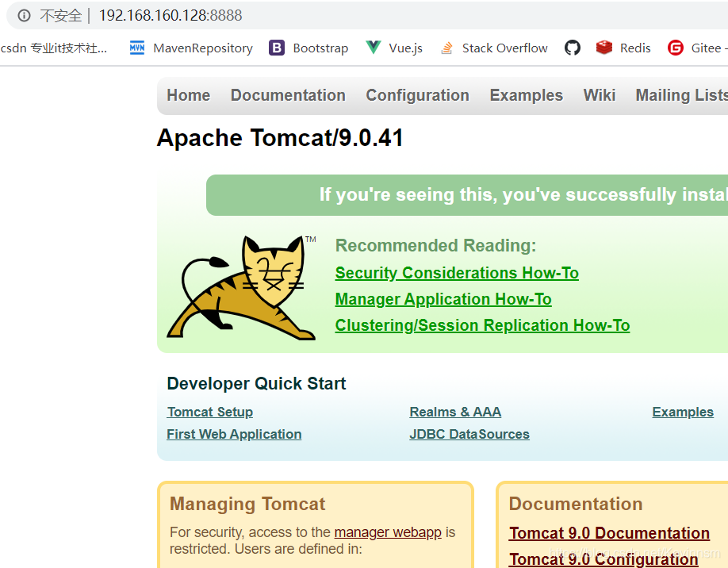Click the site info icon in address bar
This screenshot has width=728, height=568.
click(24, 15)
